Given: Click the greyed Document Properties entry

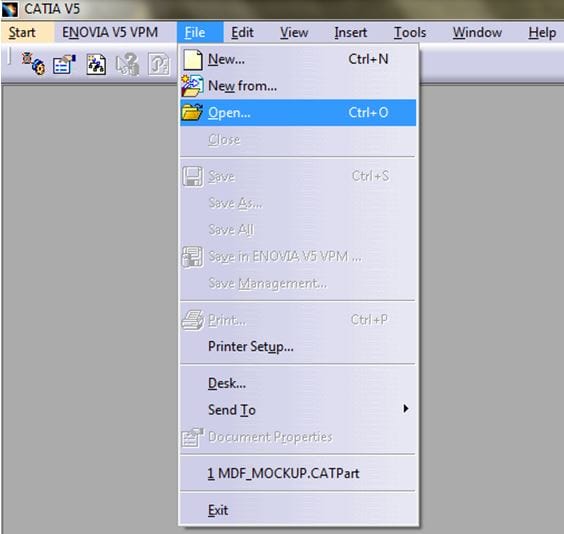Looking at the screenshot, I should [298, 437].
